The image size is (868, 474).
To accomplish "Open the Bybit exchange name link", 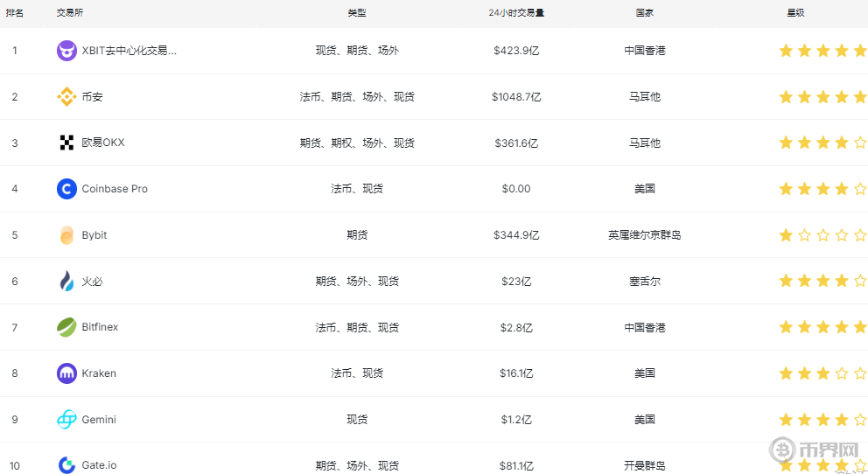I will coord(94,235).
